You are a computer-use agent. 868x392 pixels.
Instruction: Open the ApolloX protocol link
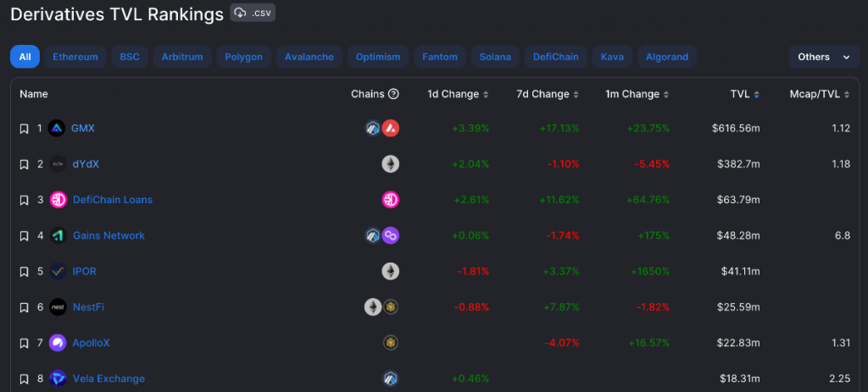click(x=91, y=343)
